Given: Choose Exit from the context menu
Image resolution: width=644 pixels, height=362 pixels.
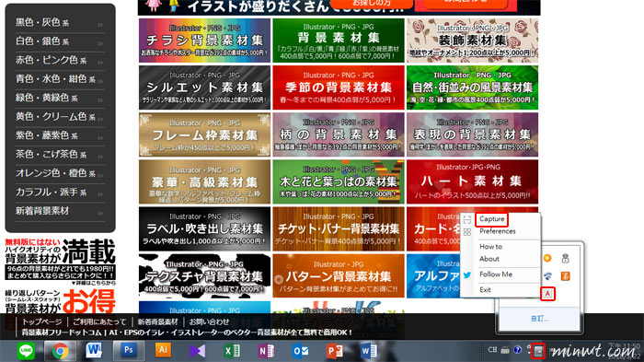Looking at the screenshot, I should point(485,289).
